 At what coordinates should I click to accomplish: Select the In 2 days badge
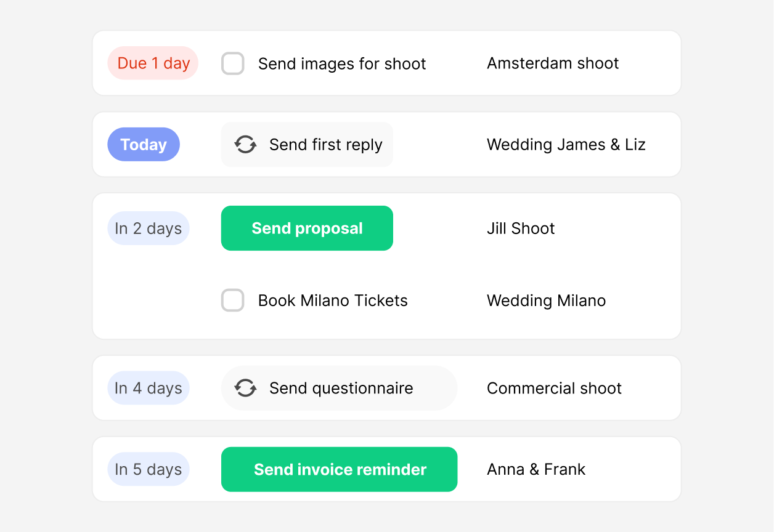pos(149,228)
